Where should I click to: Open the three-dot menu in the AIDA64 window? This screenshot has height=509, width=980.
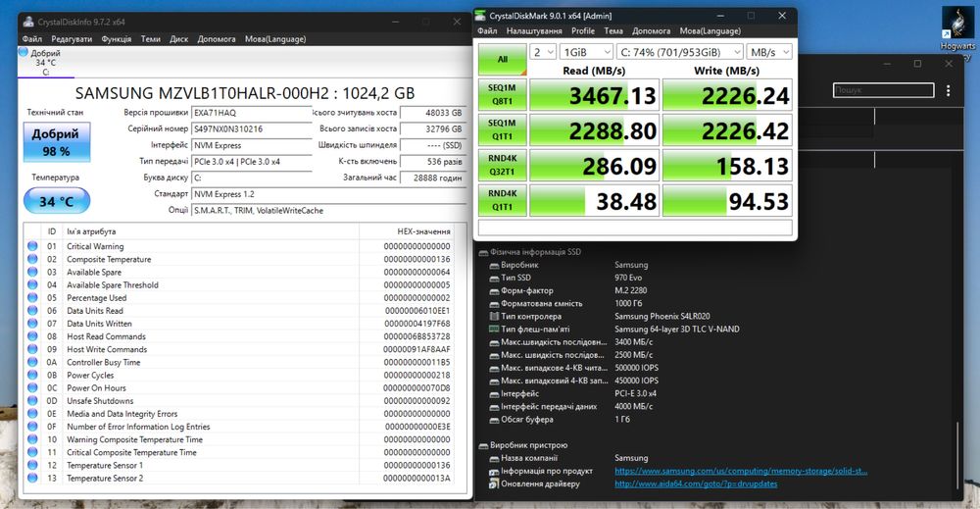point(948,90)
